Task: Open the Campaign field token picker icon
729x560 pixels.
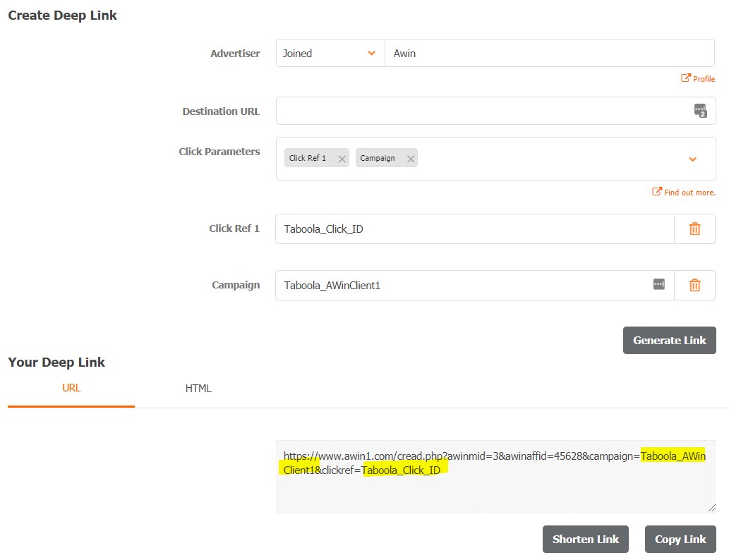Action: click(658, 284)
